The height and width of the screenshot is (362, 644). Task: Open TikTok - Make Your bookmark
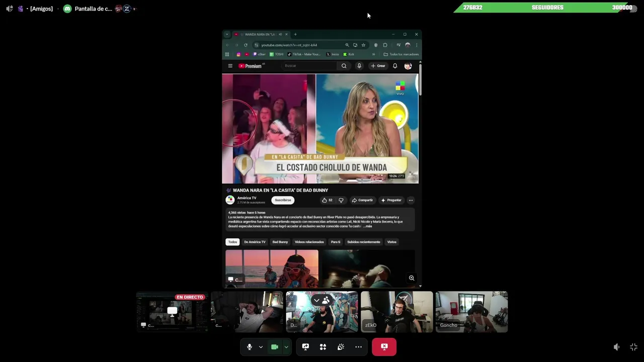[x=304, y=54]
